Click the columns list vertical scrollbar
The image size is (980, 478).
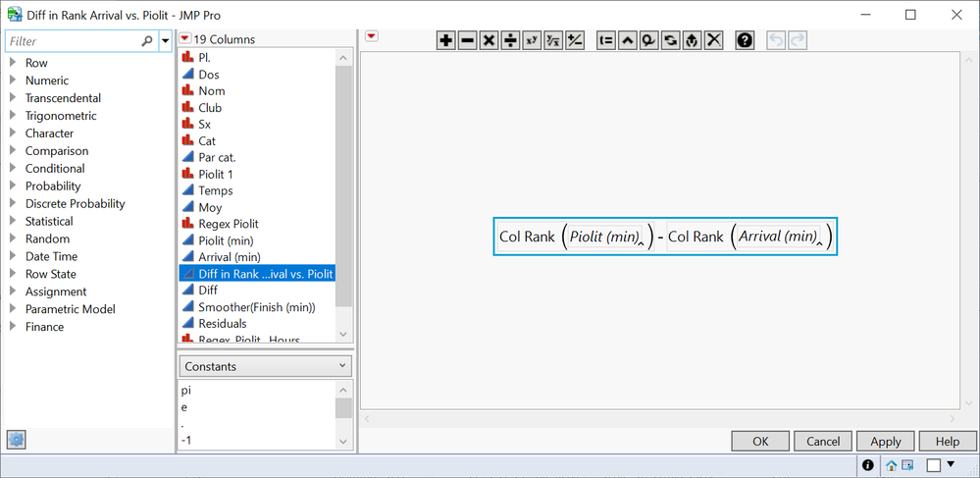tap(343, 186)
